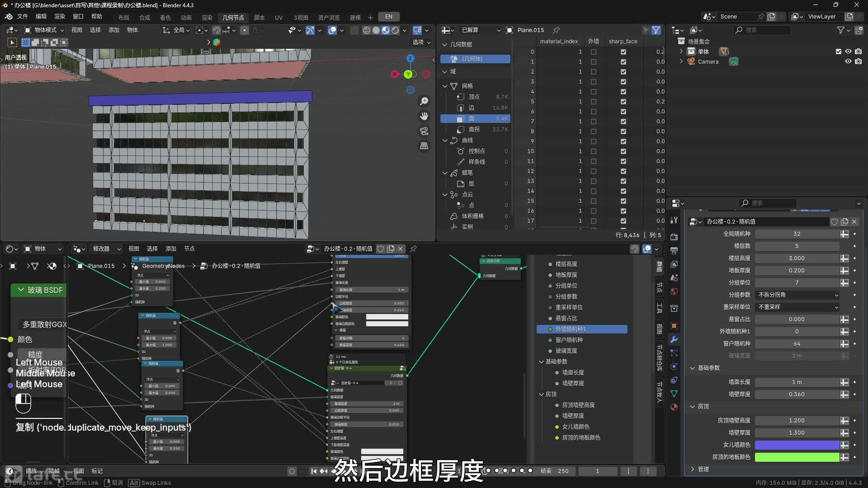
Task: Switch to the UV workspace tab
Action: pyautogui.click(x=278, y=18)
